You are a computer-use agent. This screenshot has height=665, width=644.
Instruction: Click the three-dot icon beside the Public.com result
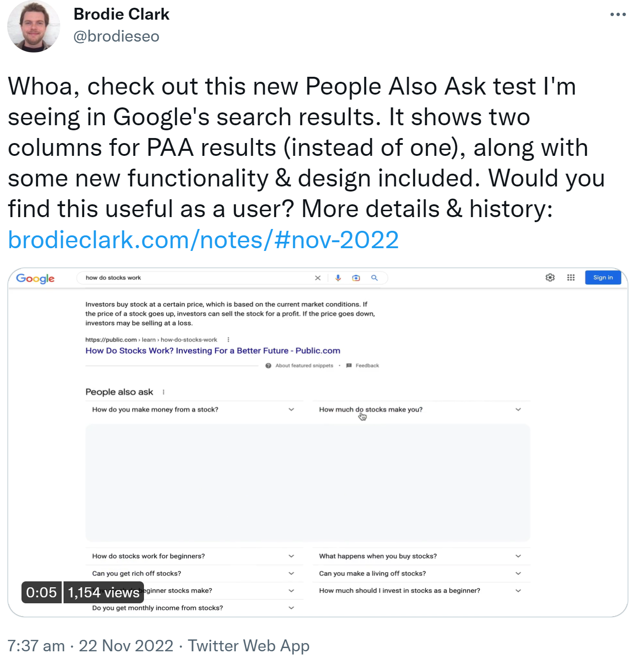coord(228,340)
